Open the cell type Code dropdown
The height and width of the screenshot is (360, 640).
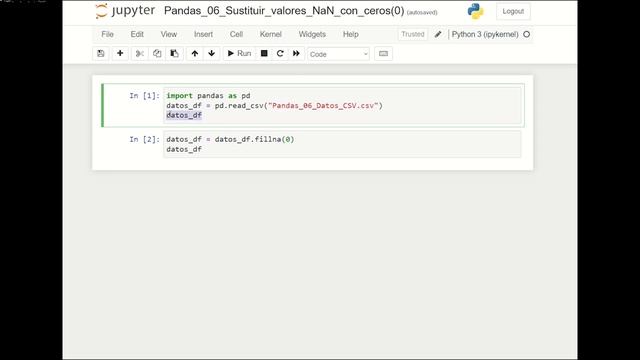click(x=338, y=54)
